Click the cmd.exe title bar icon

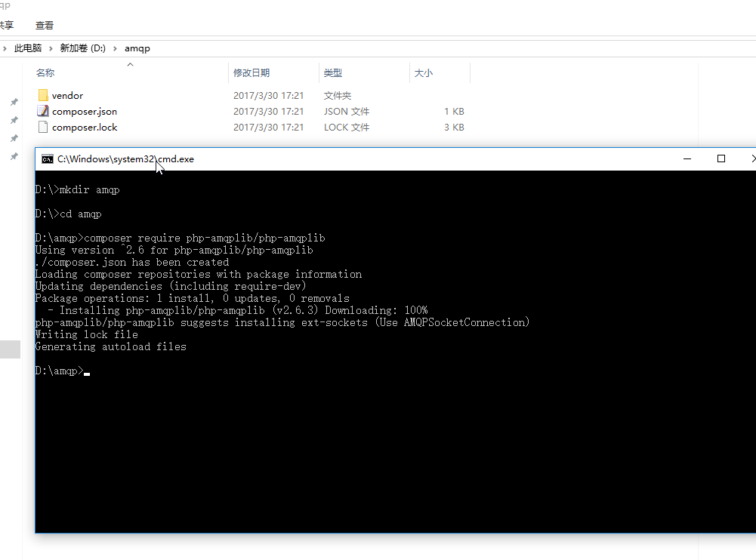coord(48,159)
